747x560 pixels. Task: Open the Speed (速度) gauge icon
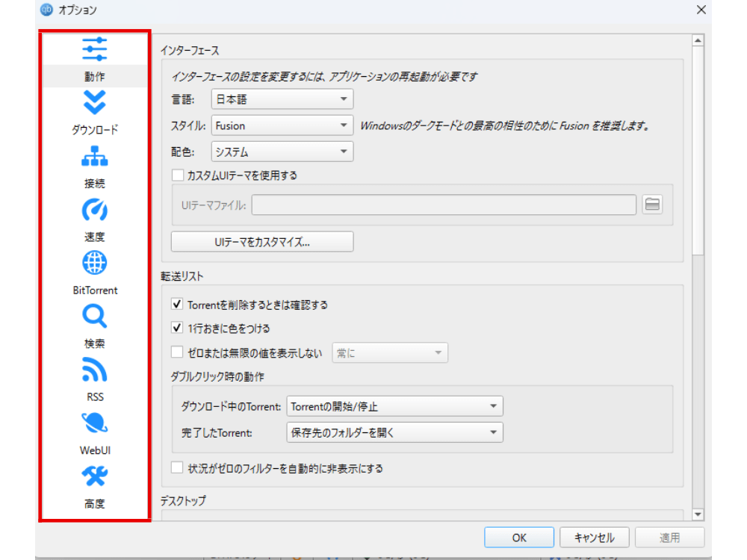(x=95, y=211)
